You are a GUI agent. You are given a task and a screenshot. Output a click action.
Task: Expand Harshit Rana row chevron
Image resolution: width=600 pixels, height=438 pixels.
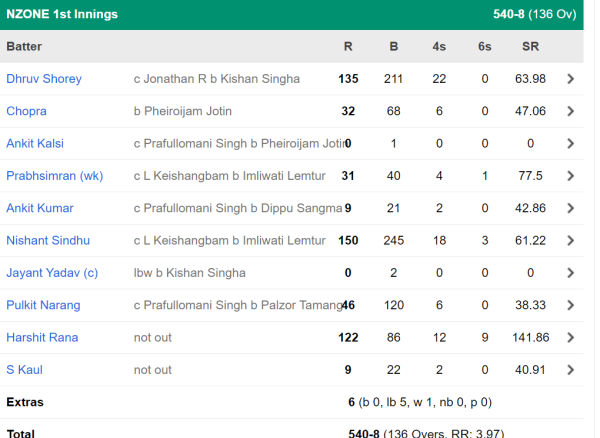(570, 338)
